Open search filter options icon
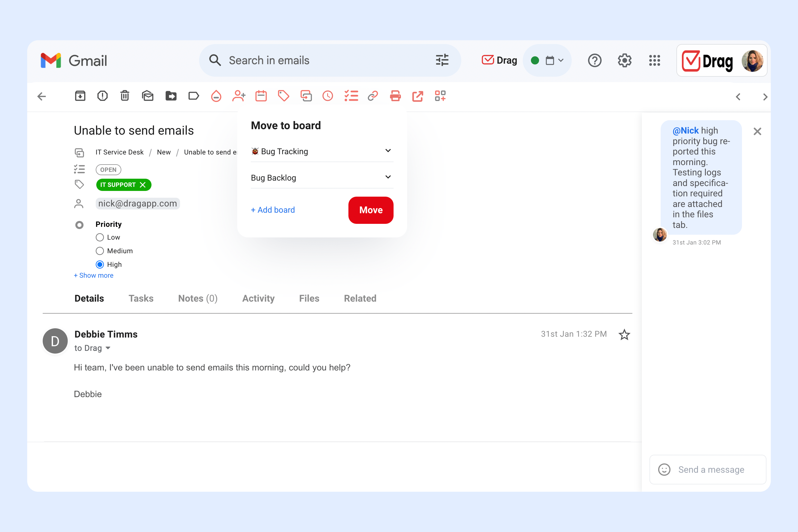This screenshot has height=532, width=798. (442, 60)
